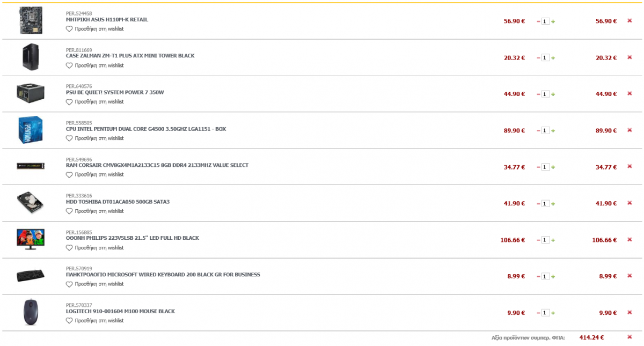Increase quantity of Microsoft keyboard
Image resolution: width=644 pixels, height=346 pixels.
point(553,277)
